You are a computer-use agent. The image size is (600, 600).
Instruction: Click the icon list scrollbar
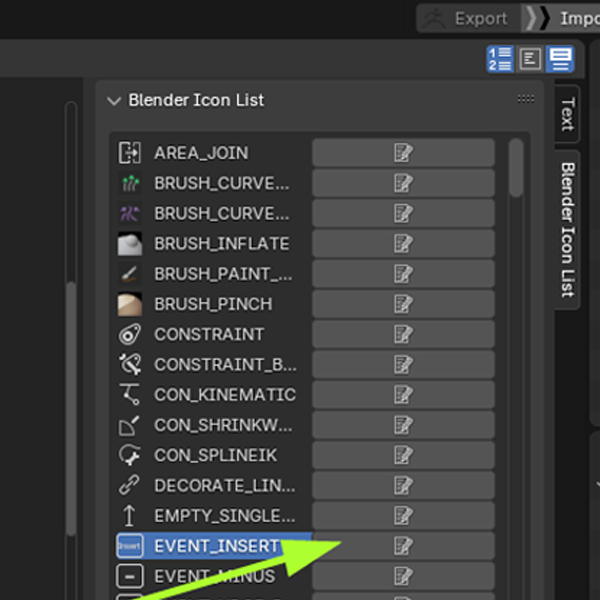click(516, 168)
